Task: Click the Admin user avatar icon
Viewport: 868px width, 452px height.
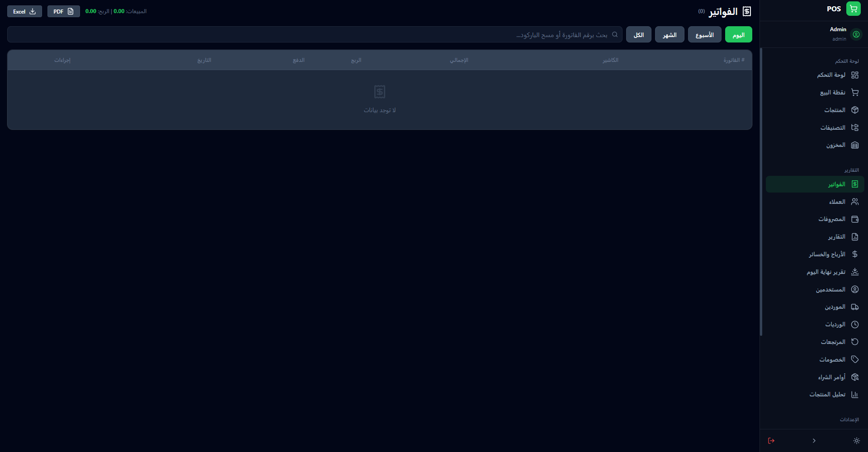Action: pos(856,34)
